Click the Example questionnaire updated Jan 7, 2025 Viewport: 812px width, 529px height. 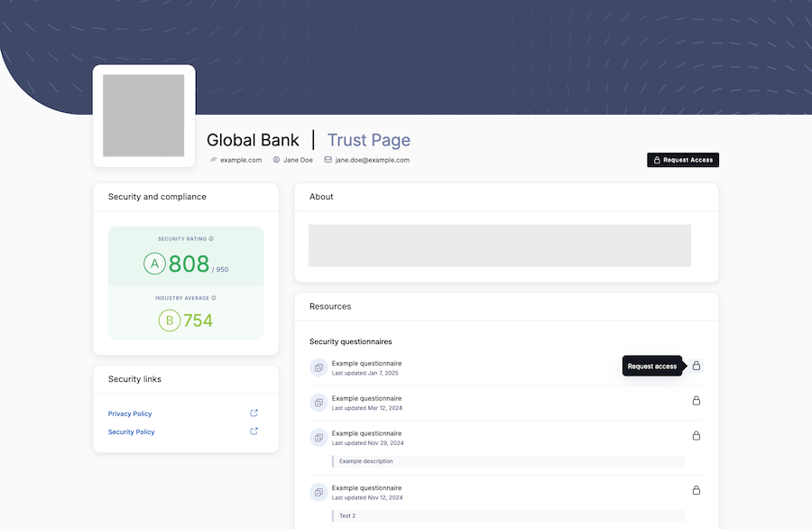click(x=363, y=363)
